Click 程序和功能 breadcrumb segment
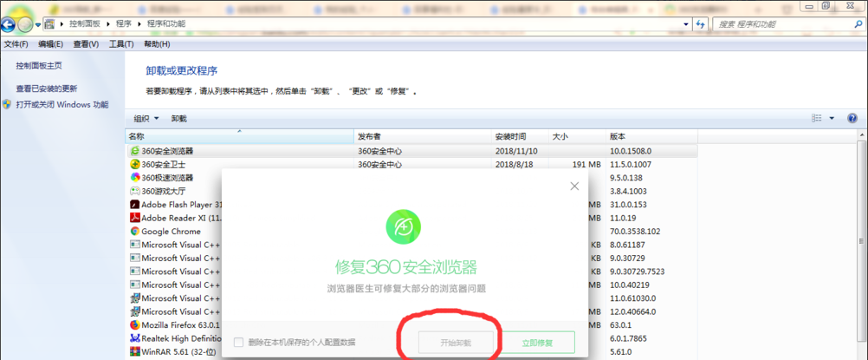The image size is (868, 360). pyautogui.click(x=166, y=24)
